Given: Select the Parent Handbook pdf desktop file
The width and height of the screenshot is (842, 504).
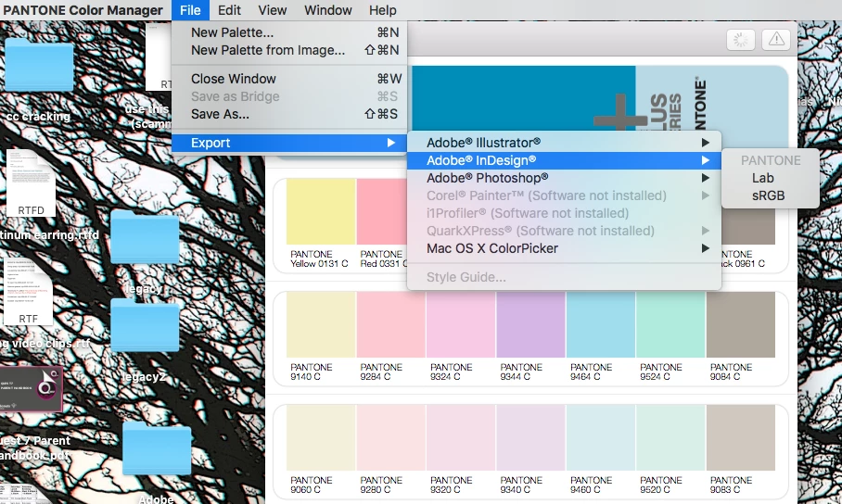Looking at the screenshot, I should (32, 390).
